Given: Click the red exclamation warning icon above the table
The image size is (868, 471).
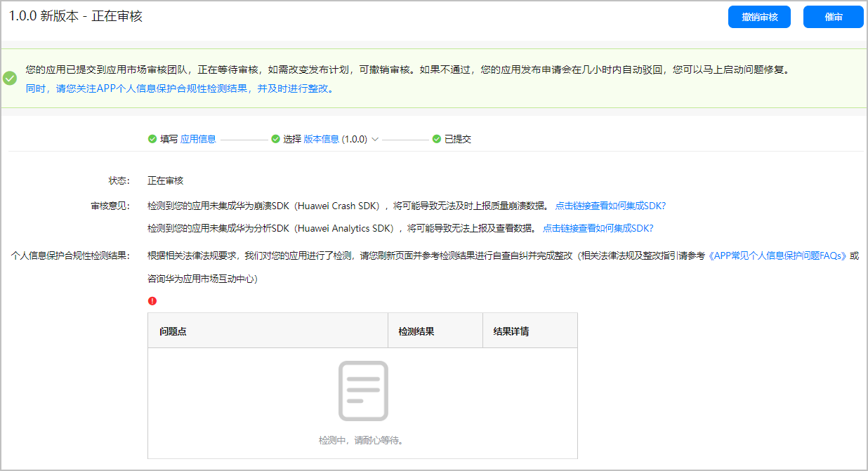Looking at the screenshot, I should (152, 300).
